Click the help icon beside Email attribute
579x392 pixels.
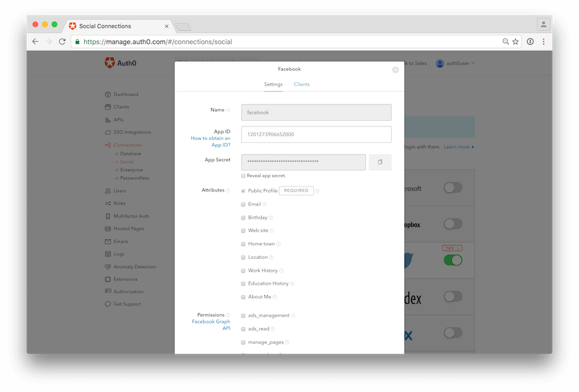pyautogui.click(x=264, y=204)
